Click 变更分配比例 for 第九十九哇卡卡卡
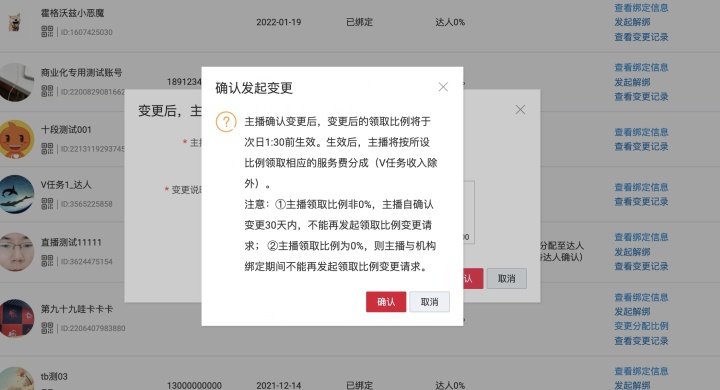Screen dimensions: 720x390 pyautogui.click(x=641, y=326)
